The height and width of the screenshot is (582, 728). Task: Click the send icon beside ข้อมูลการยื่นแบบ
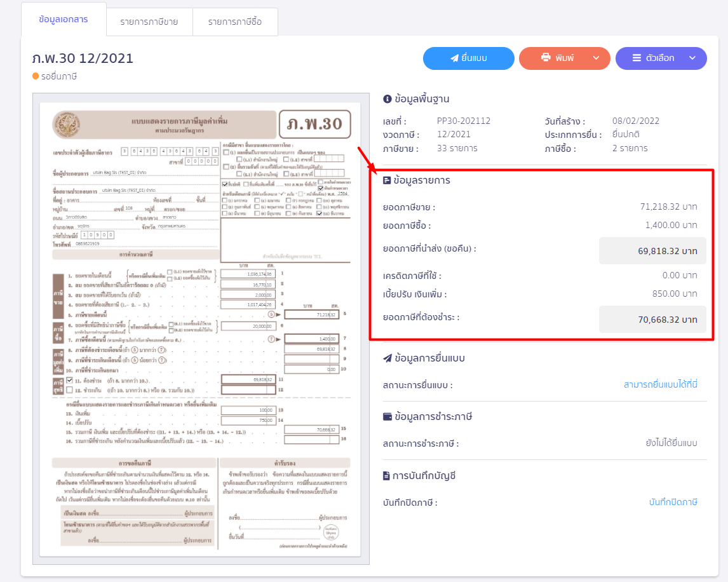pyautogui.click(x=387, y=358)
